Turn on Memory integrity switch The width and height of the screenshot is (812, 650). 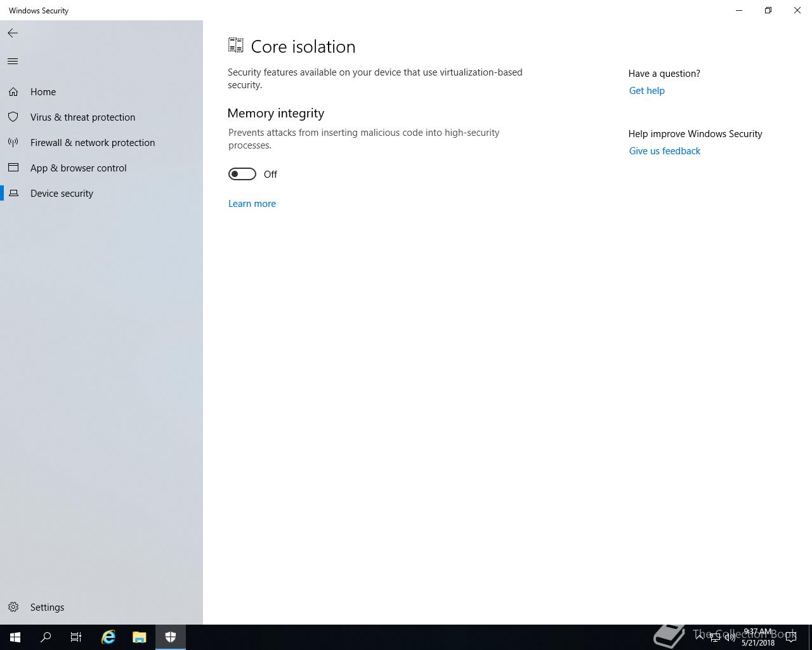(242, 174)
